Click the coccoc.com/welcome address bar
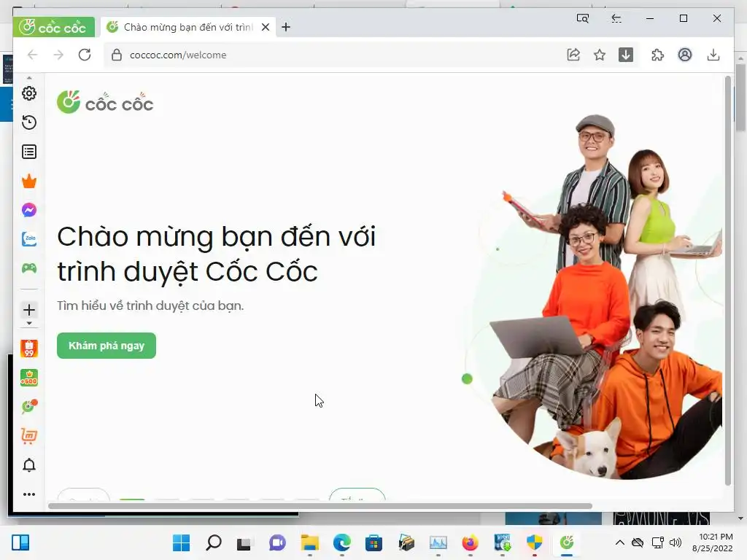 [x=333, y=55]
